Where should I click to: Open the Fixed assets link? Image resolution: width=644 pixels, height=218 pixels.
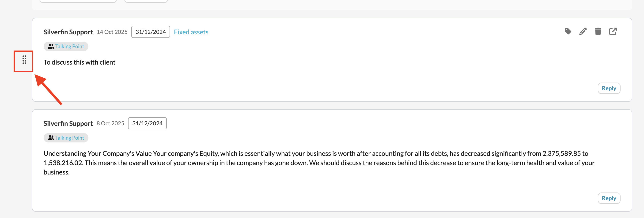(191, 32)
